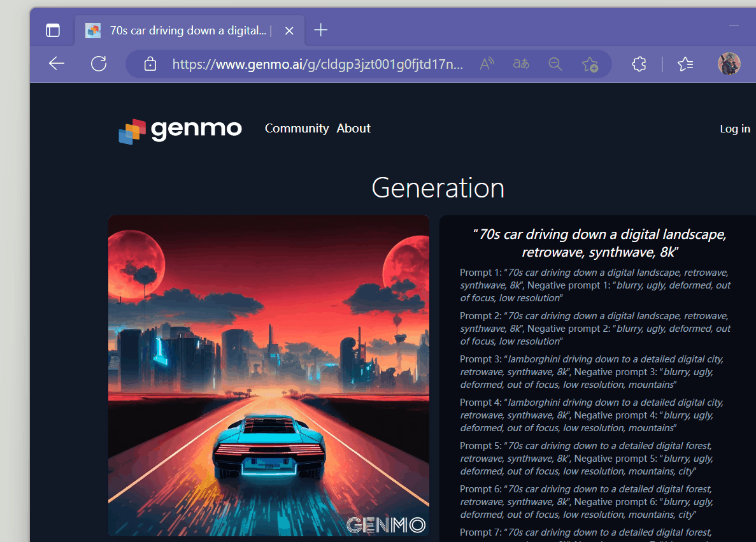Close the '70s car driving' tab

[x=289, y=31]
